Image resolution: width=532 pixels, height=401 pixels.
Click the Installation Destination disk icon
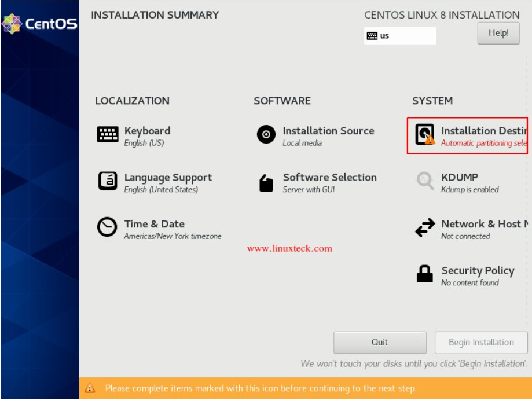(x=425, y=134)
